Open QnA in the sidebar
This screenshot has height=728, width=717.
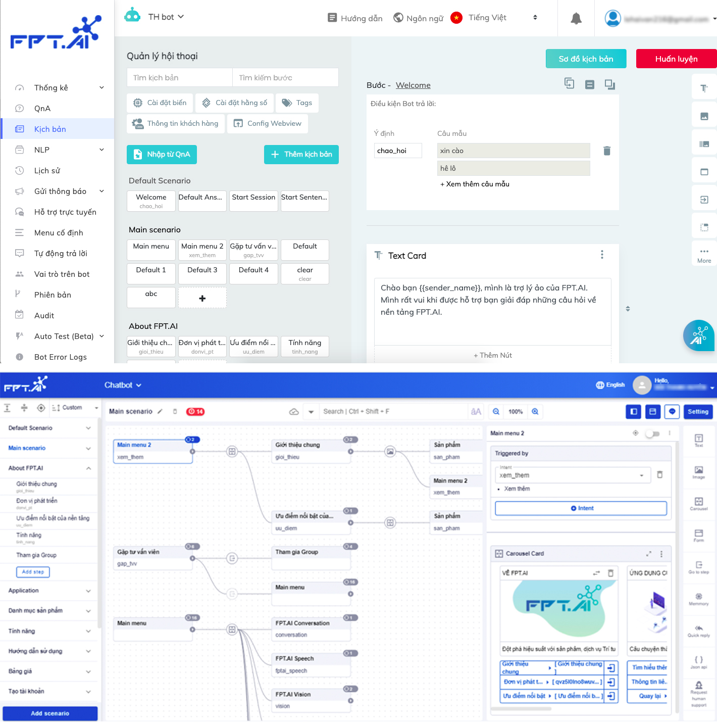tap(58, 108)
